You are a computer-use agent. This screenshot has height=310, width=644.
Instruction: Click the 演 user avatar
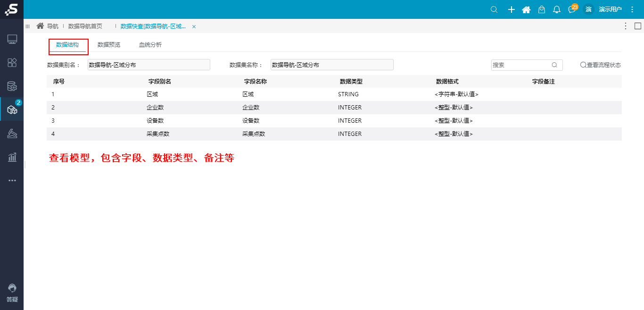(588, 9)
